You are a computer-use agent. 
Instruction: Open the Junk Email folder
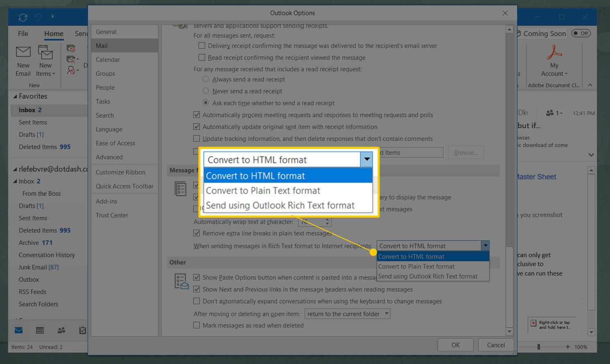click(x=38, y=267)
